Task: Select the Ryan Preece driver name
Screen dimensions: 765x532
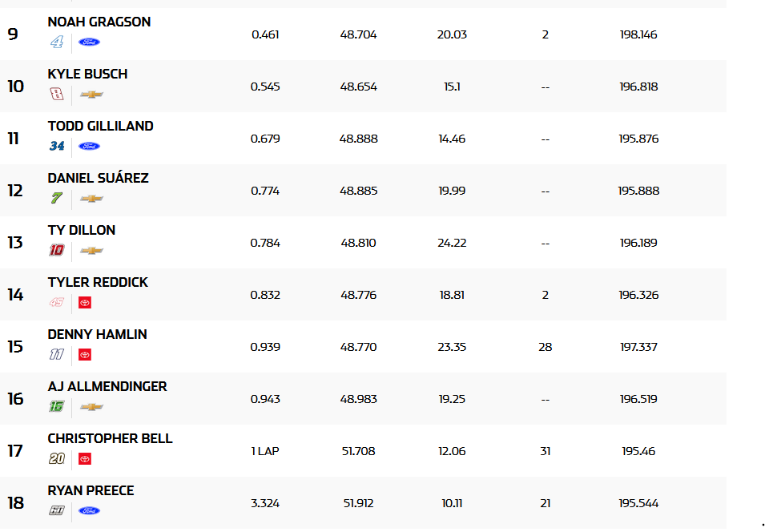Action: (x=91, y=491)
